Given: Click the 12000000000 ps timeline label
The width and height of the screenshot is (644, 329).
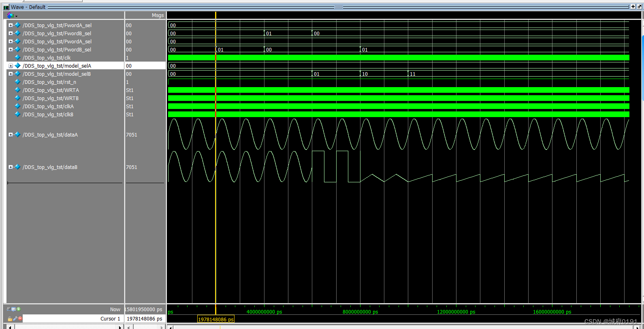Looking at the screenshot, I should 456,312.
